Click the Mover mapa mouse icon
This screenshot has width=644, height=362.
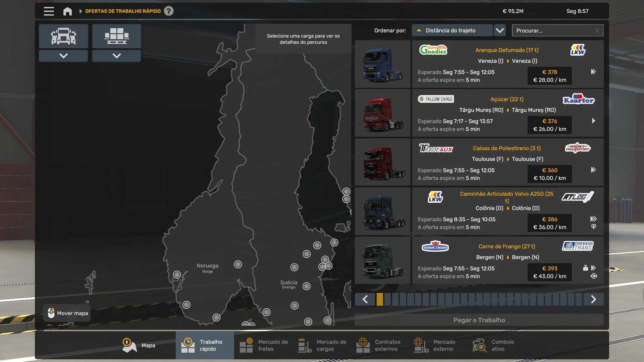pyautogui.click(x=51, y=313)
